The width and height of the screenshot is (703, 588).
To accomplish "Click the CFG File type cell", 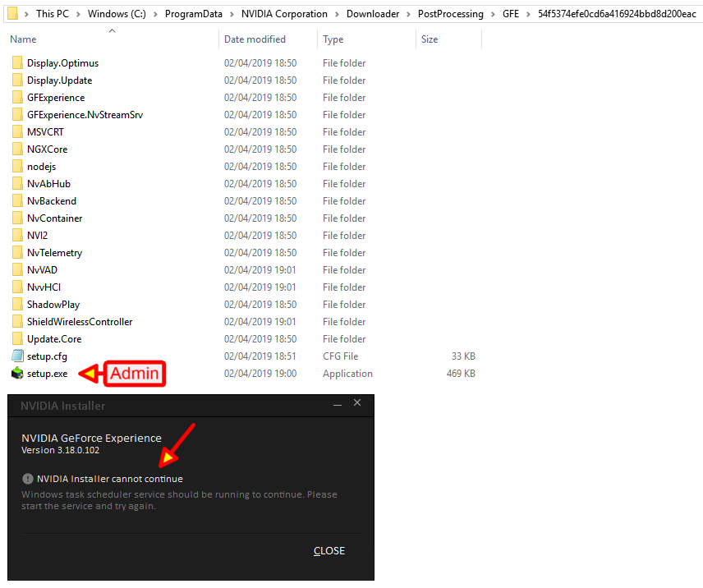I will pyautogui.click(x=341, y=356).
